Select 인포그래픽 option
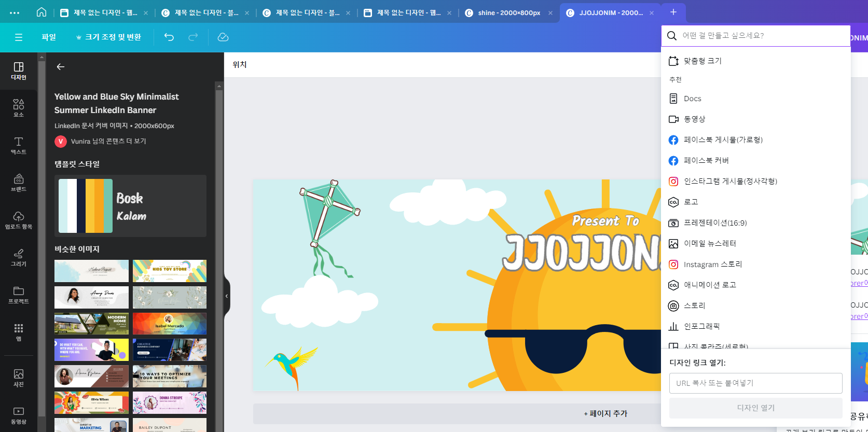This screenshot has height=432, width=868. (x=756, y=326)
